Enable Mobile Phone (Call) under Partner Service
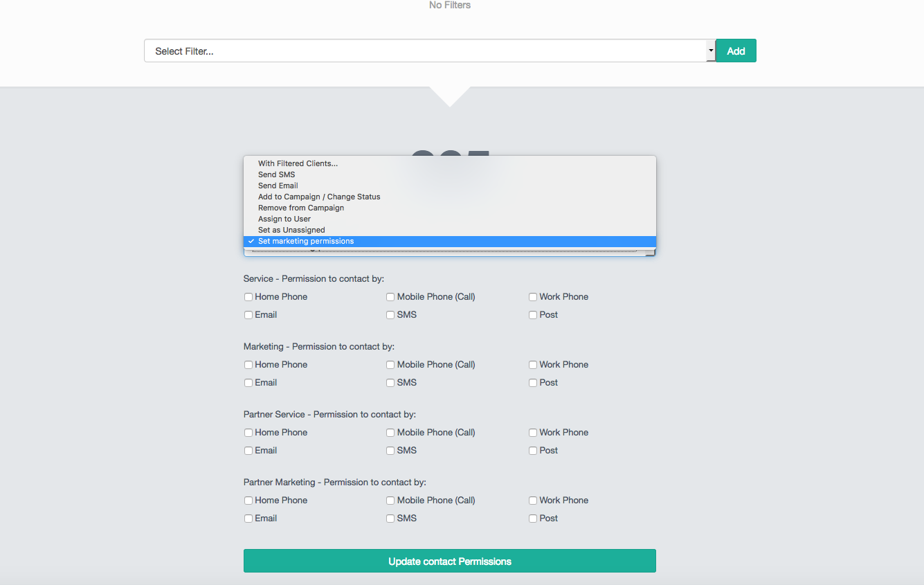The image size is (924, 585). [390, 432]
